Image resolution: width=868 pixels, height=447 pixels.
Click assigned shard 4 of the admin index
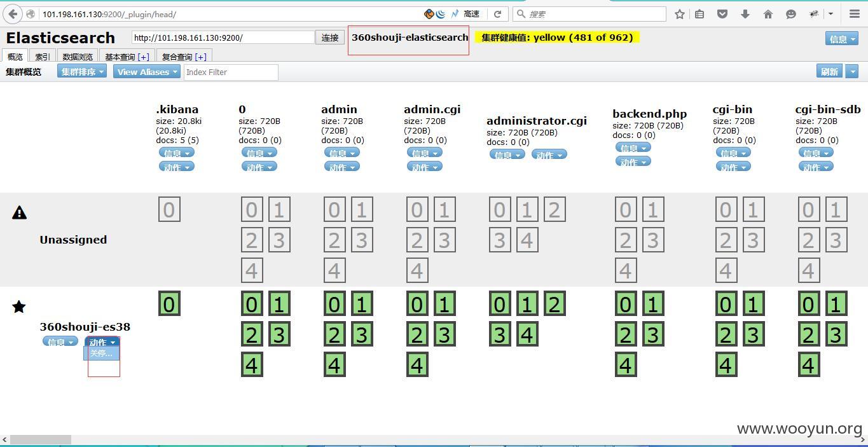[x=334, y=365]
